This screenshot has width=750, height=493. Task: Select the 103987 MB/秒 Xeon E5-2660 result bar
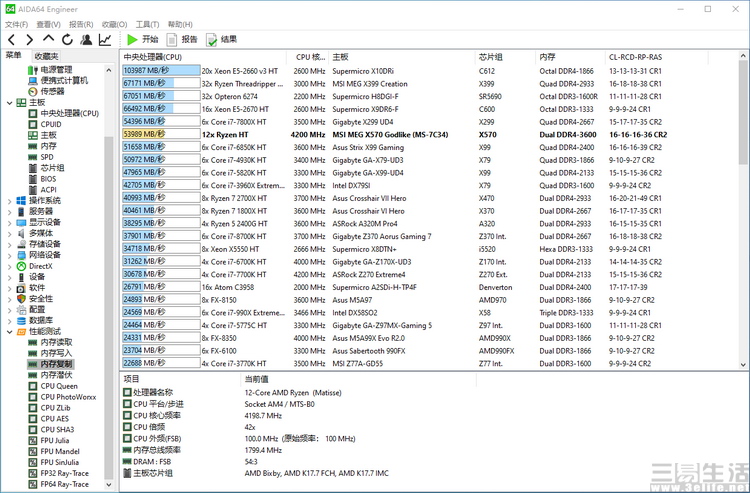pyautogui.click(x=161, y=71)
